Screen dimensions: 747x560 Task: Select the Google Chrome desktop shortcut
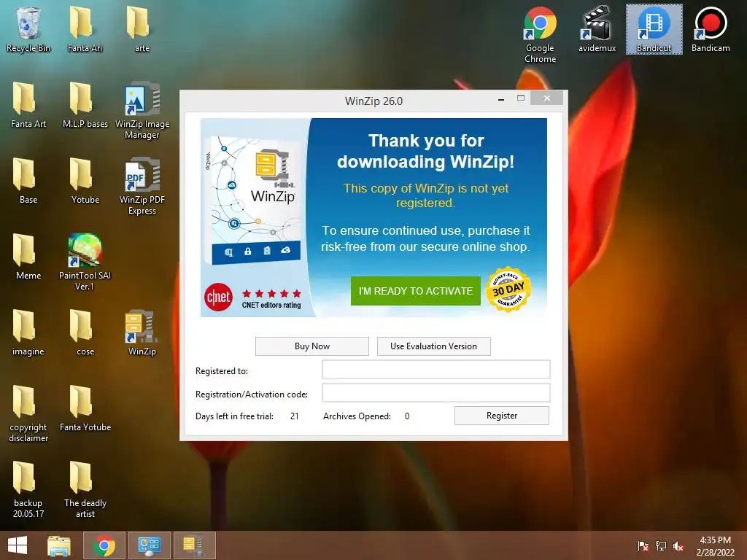[x=540, y=34]
